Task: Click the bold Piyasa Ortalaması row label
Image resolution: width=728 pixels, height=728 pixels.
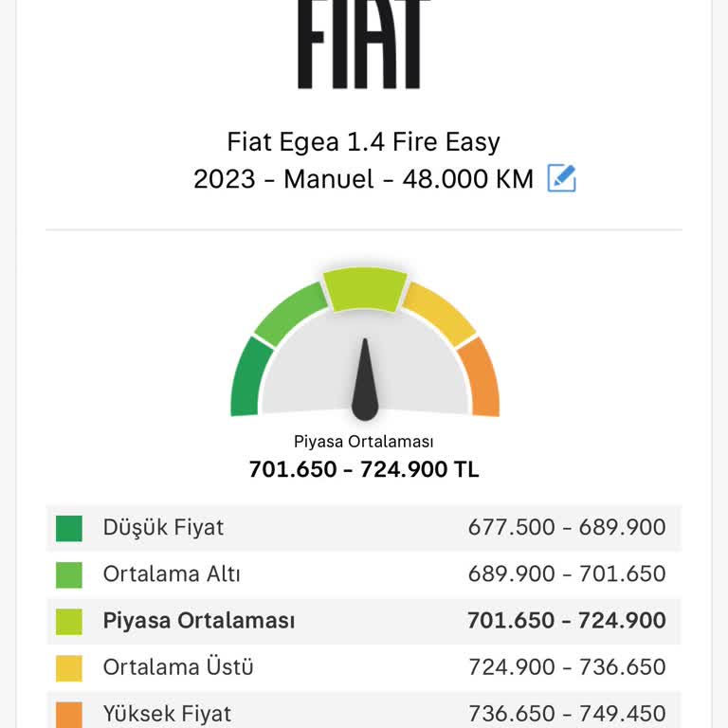Action: [x=199, y=622]
